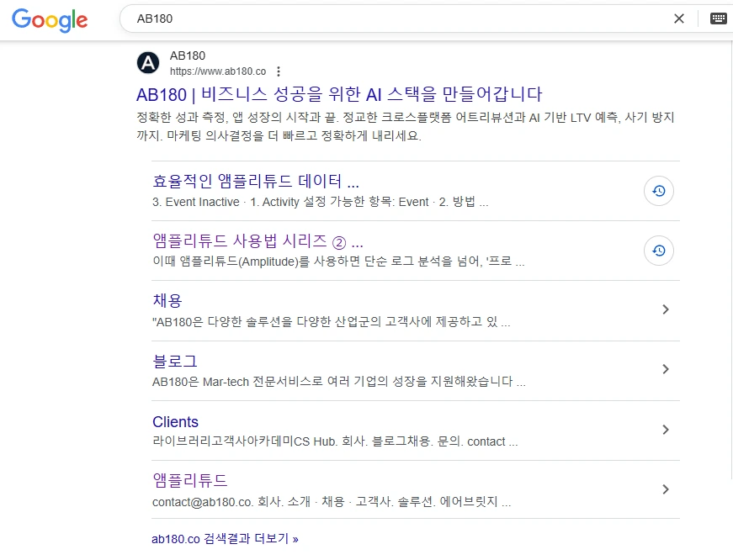Open the three-dot menu beside ab180.co URL
733x560 pixels.
(x=279, y=71)
